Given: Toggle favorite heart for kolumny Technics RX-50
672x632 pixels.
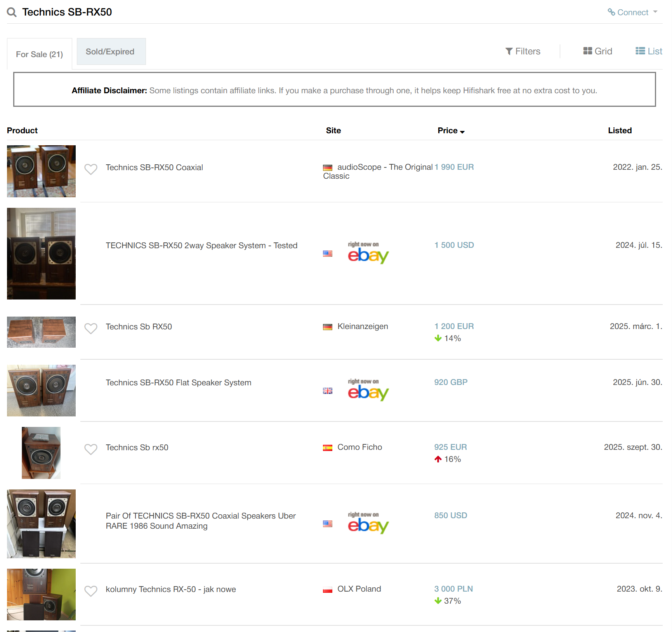Looking at the screenshot, I should click(91, 591).
